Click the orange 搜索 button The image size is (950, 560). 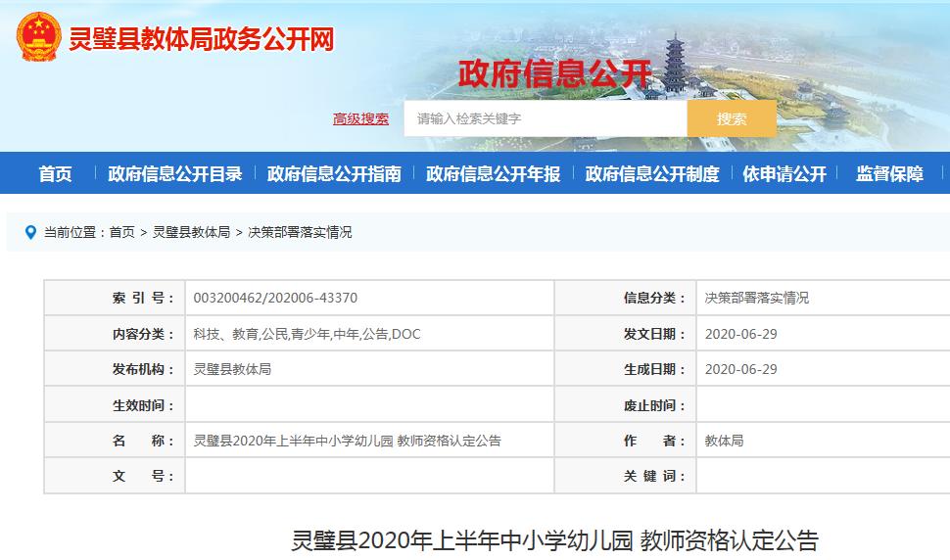coord(732,118)
